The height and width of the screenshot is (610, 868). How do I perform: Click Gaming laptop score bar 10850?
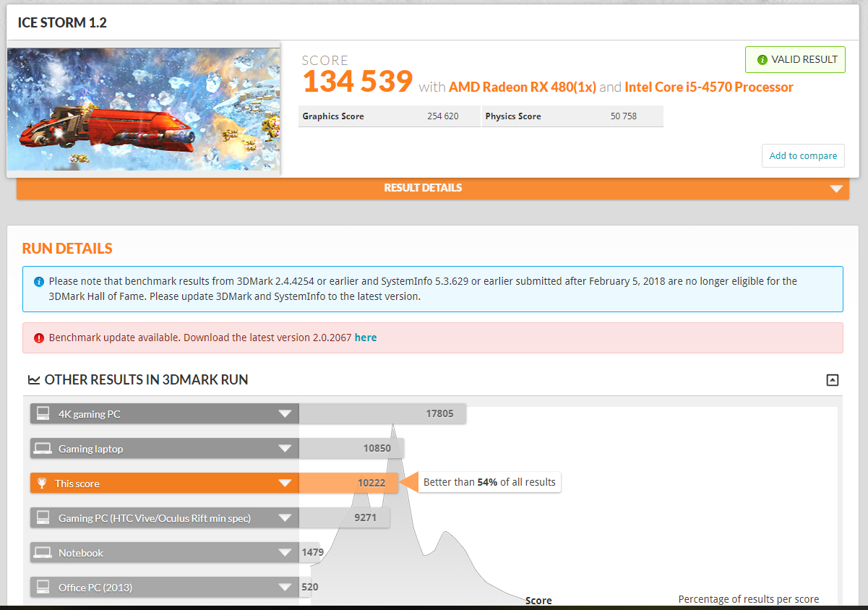pos(351,449)
